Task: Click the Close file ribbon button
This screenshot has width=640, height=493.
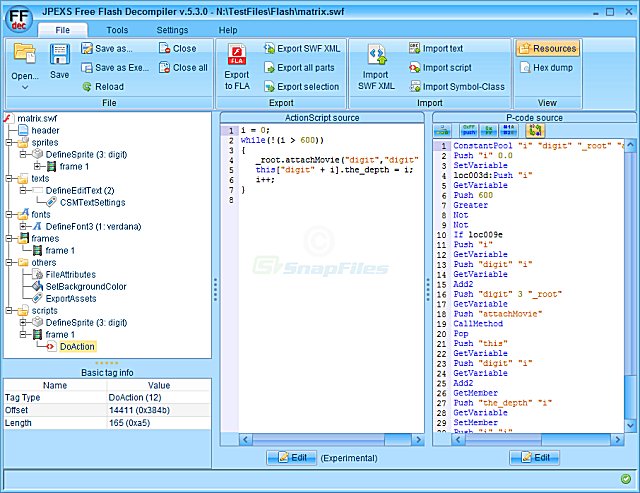Action: [x=178, y=48]
